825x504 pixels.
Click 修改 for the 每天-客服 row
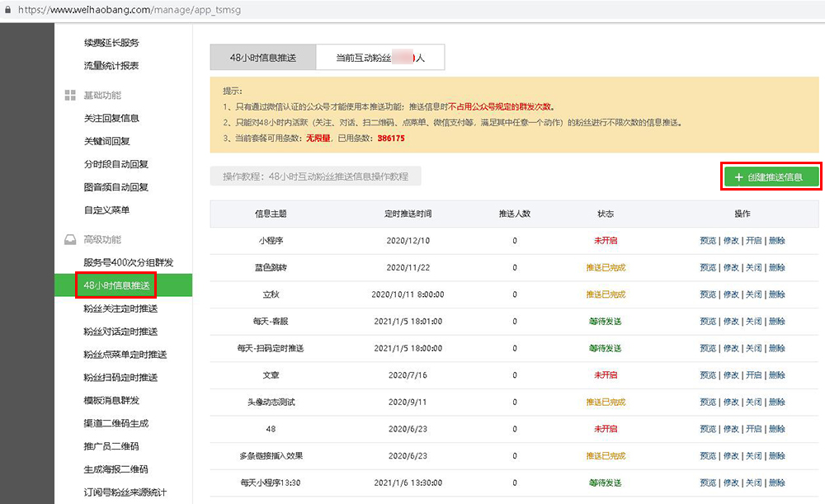coord(731,322)
